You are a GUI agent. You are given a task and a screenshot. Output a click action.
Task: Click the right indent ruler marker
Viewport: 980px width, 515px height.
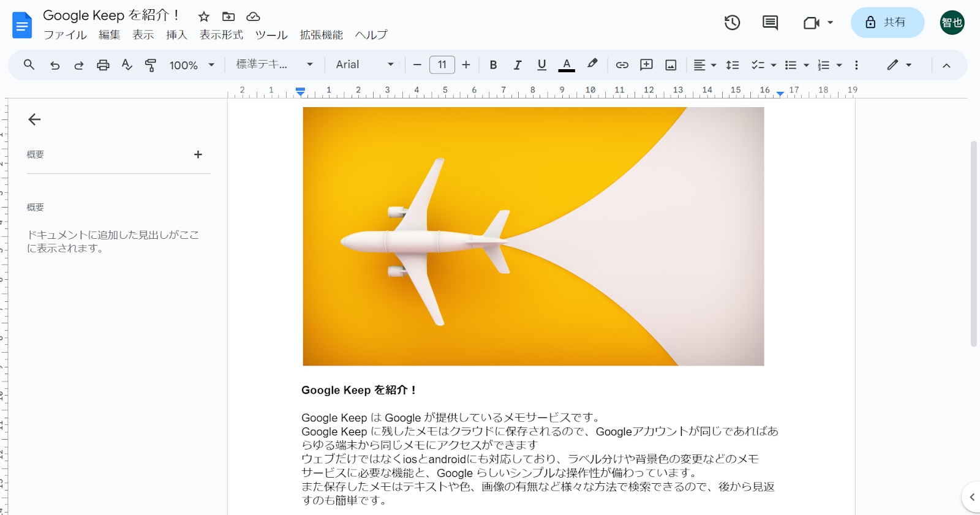pyautogui.click(x=780, y=93)
